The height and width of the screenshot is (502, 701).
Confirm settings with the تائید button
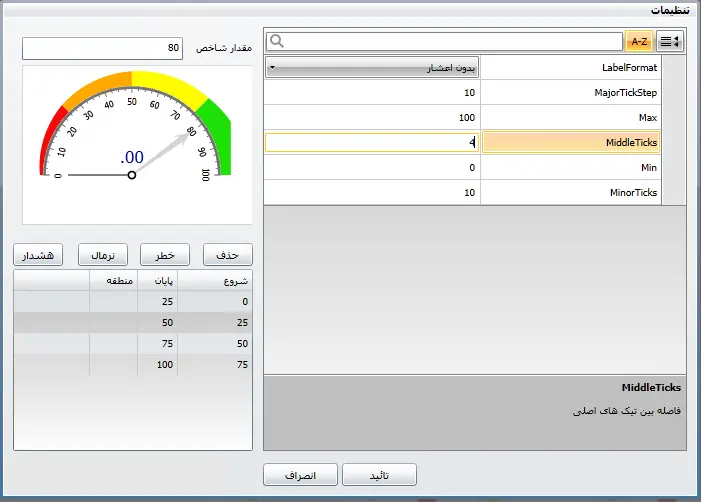379,475
